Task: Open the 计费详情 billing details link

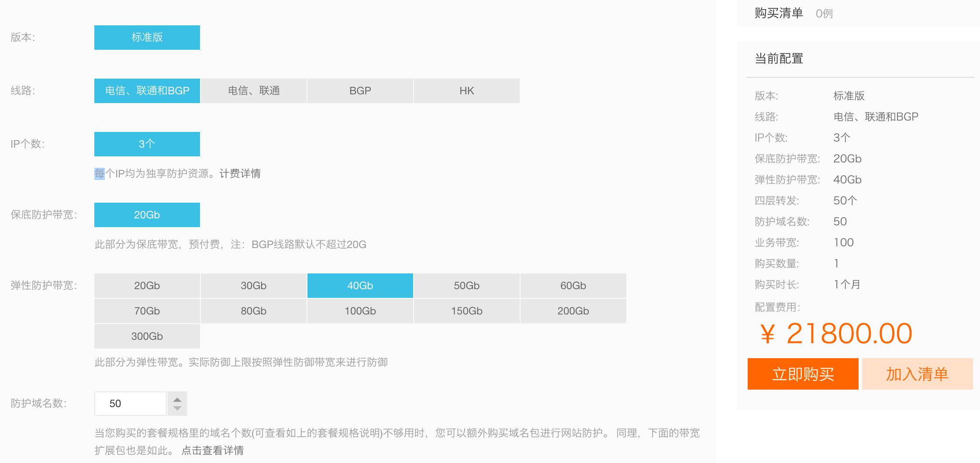Action: [x=240, y=174]
